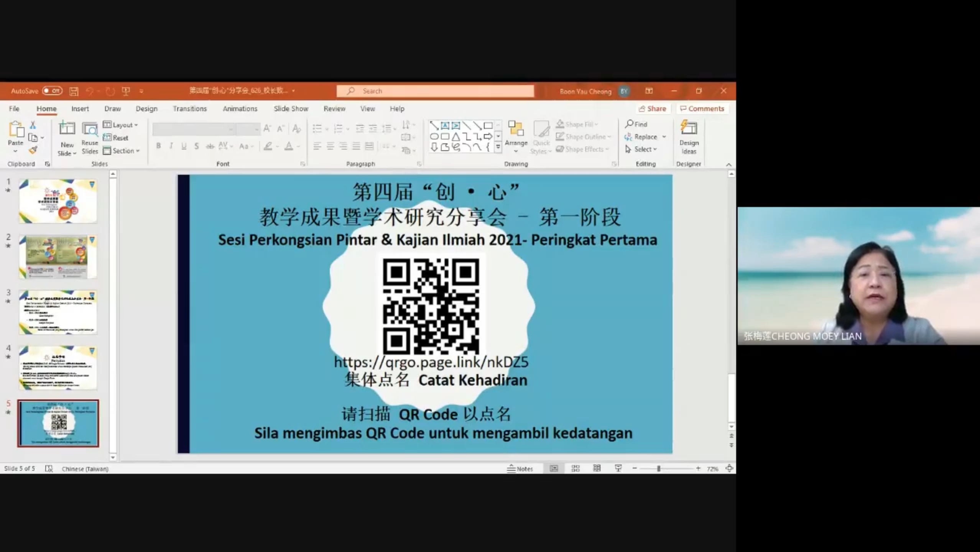Image resolution: width=980 pixels, height=552 pixels.
Task: Click the Search box in title bar
Action: [435, 91]
